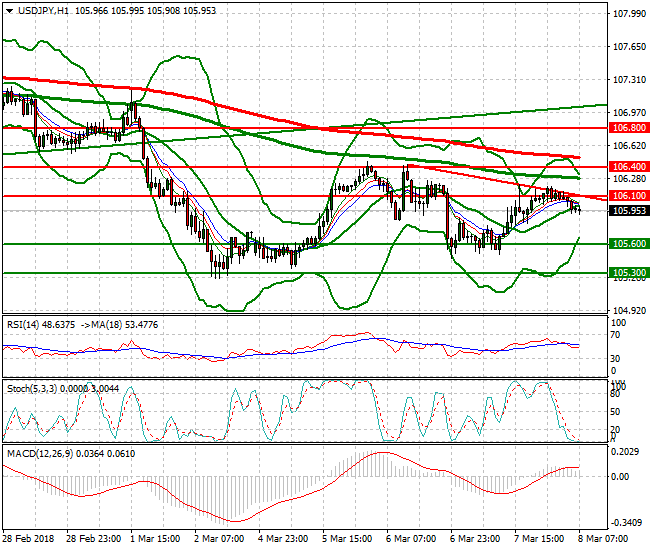Select the MACD scale value 0.2029

click(626, 452)
